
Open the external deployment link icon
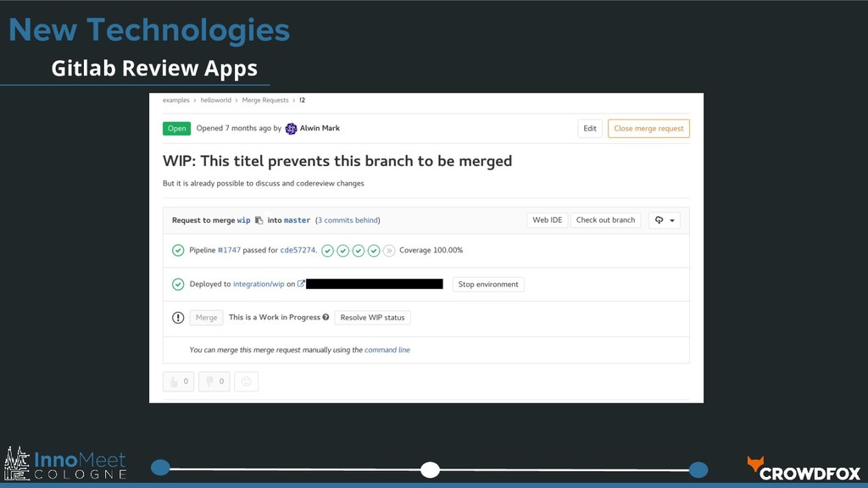(x=301, y=284)
